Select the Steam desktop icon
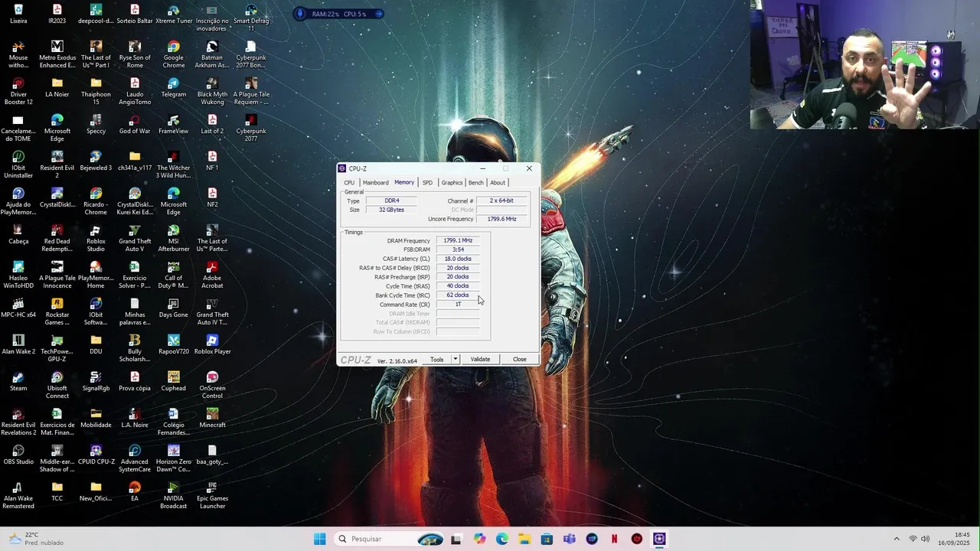The width and height of the screenshot is (980, 551). (18, 382)
